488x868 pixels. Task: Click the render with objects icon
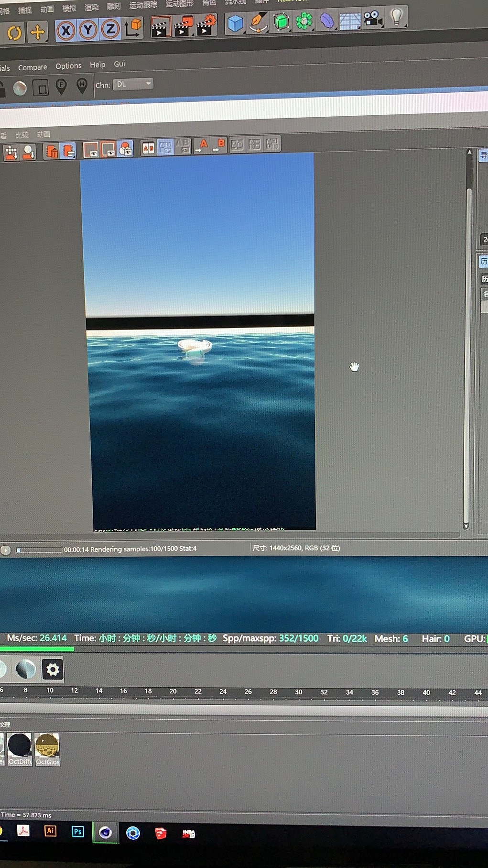(125, 149)
